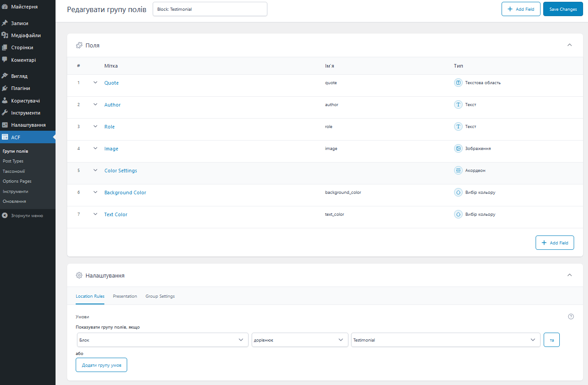Open the Блок location parameter dropdown
The width and height of the screenshot is (588, 385).
coord(163,340)
